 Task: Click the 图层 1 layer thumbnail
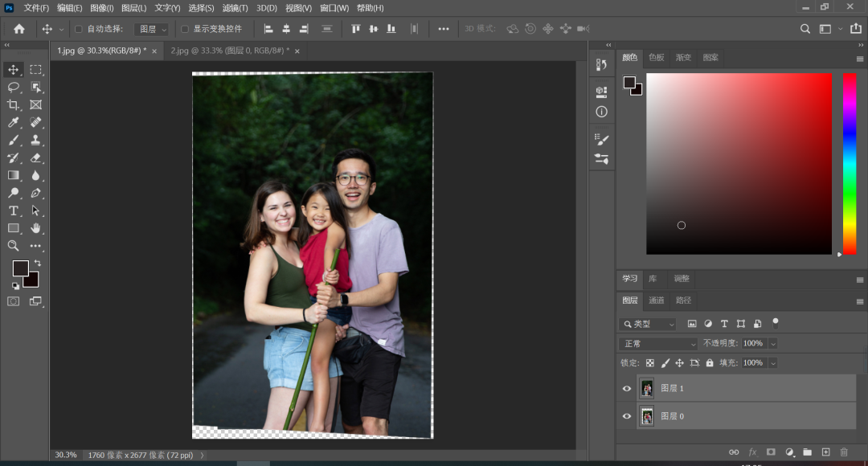pyautogui.click(x=646, y=389)
